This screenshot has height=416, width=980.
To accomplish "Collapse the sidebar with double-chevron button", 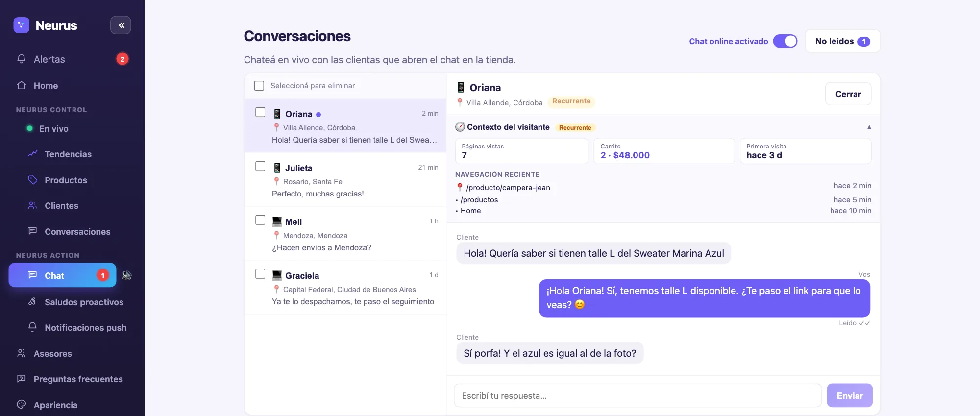I will pyautogui.click(x=121, y=25).
